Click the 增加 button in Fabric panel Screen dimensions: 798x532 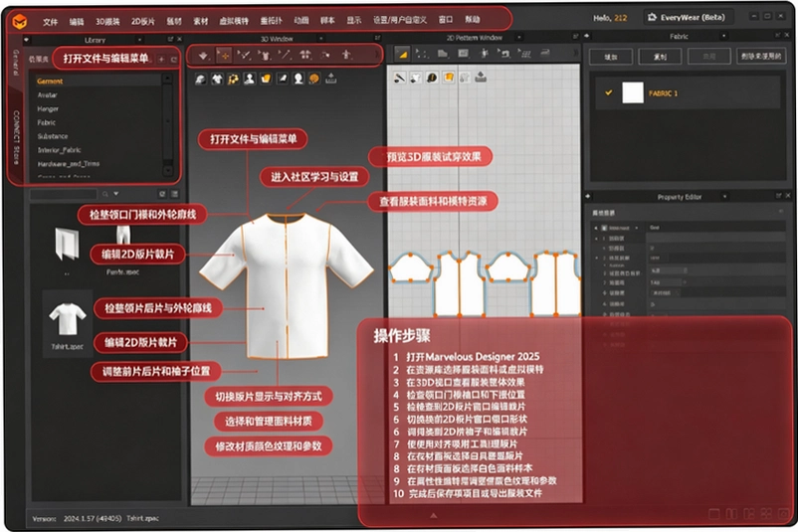click(x=611, y=57)
